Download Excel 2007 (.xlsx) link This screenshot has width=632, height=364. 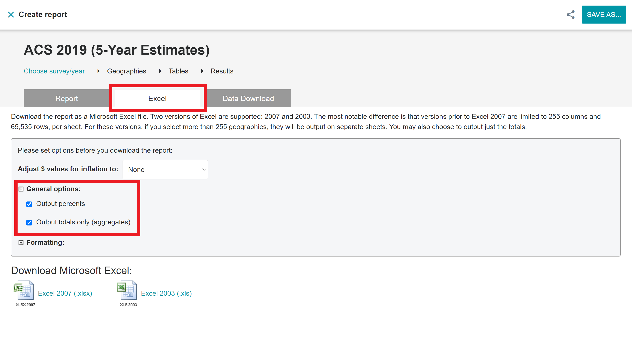[65, 293]
